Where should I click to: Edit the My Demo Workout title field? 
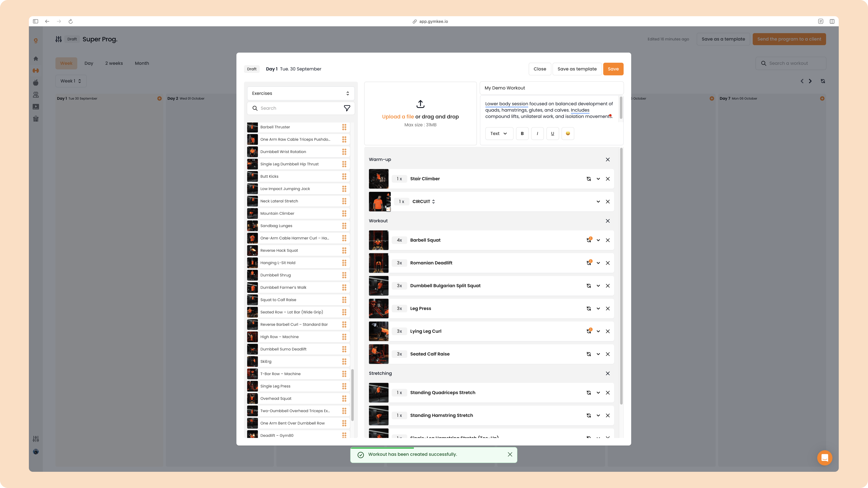pyautogui.click(x=551, y=88)
